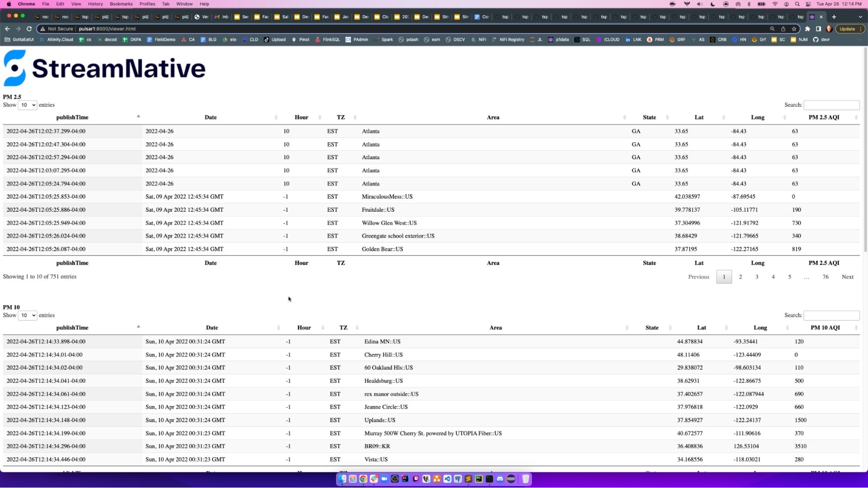Jump to page 76 of PM 2.5 table
The image size is (868, 488).
point(825,277)
